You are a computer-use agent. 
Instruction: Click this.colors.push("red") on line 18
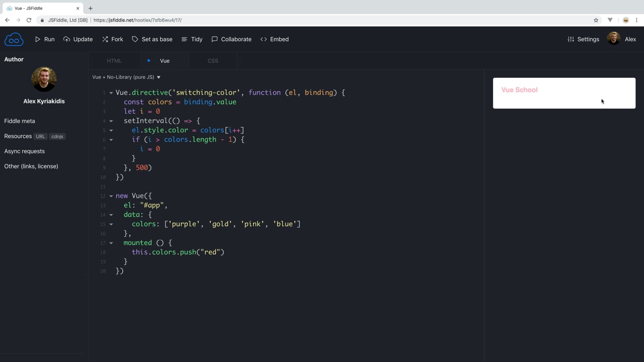[178, 252]
